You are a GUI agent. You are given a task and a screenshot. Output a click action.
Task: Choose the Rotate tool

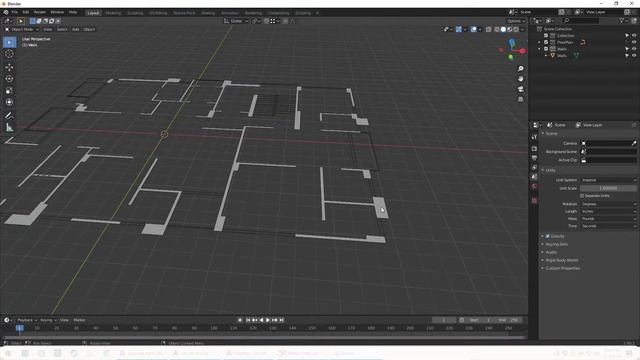click(x=9, y=79)
